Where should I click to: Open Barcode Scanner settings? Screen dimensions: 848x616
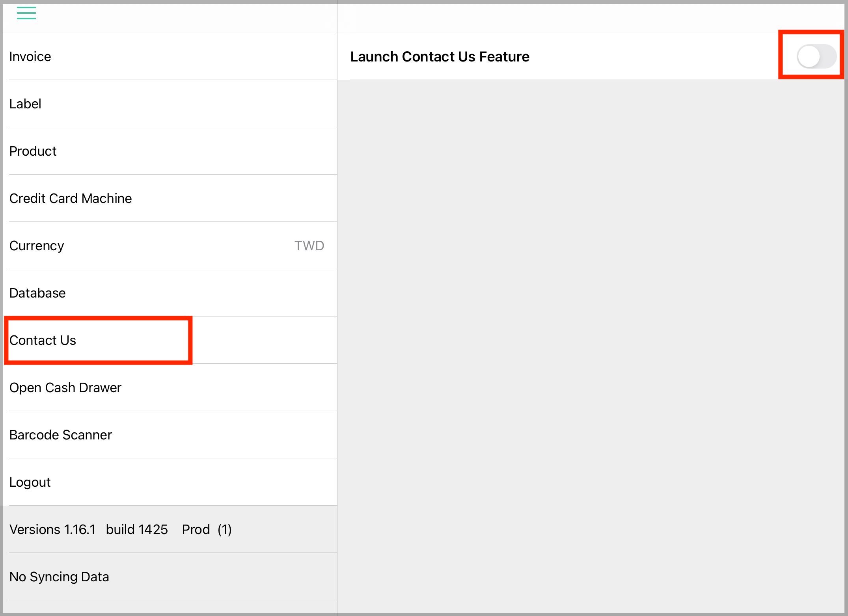(x=170, y=435)
